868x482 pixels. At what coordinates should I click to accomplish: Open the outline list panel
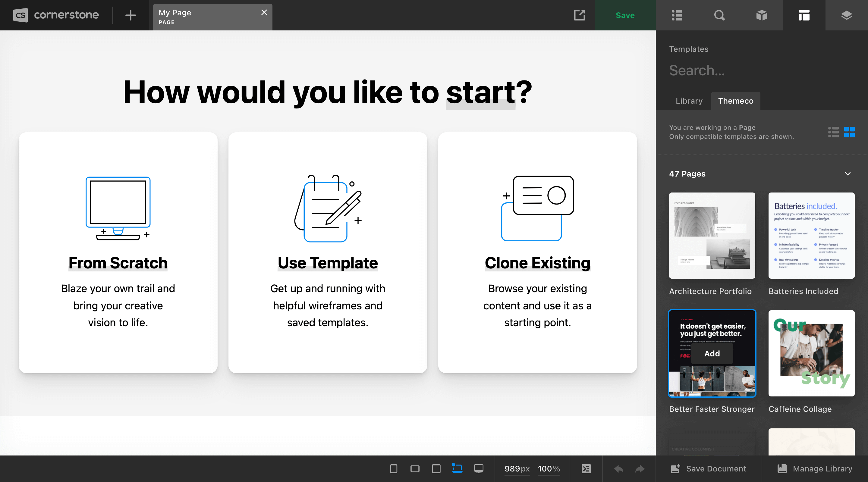(x=677, y=15)
